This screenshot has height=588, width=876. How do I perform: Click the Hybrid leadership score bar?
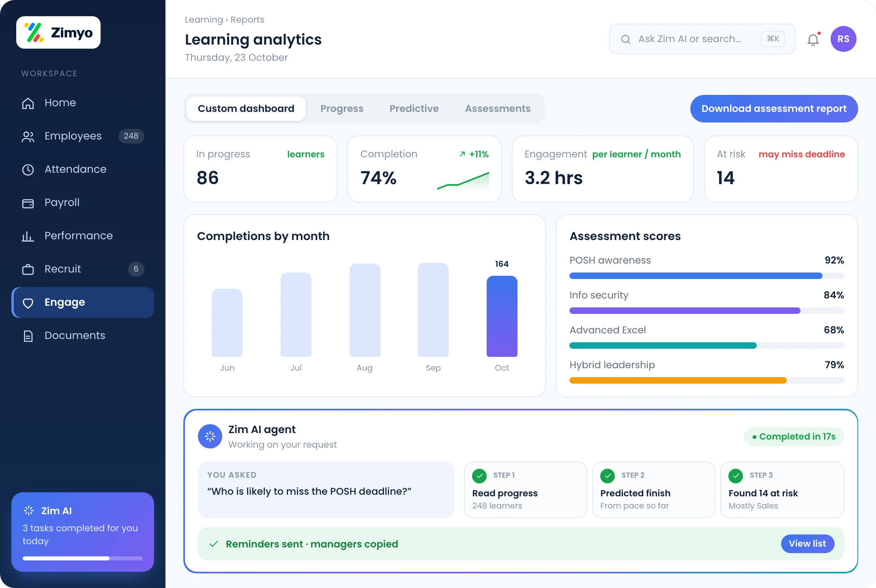(x=707, y=380)
